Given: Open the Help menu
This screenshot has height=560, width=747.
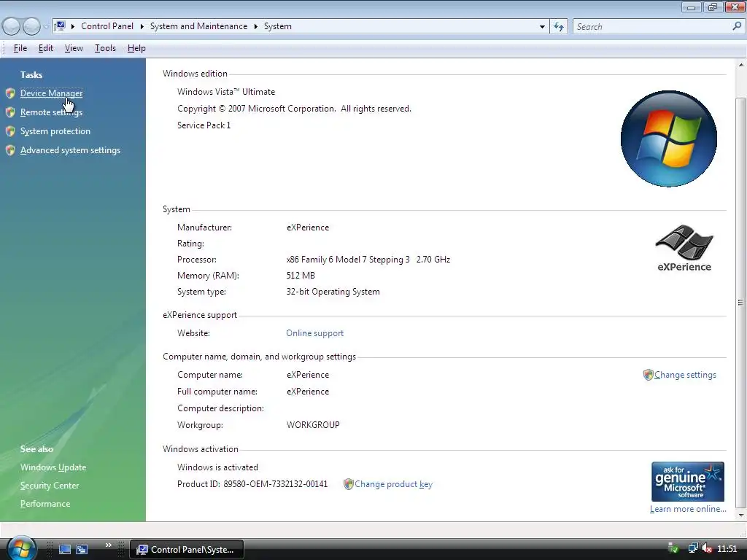Looking at the screenshot, I should [x=136, y=48].
